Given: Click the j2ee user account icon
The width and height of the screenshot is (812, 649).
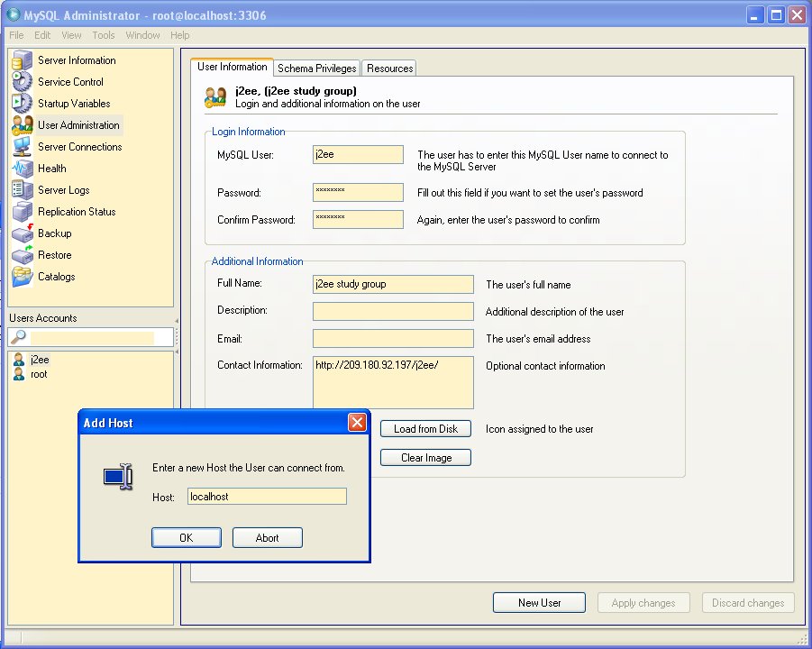Looking at the screenshot, I should (x=19, y=360).
